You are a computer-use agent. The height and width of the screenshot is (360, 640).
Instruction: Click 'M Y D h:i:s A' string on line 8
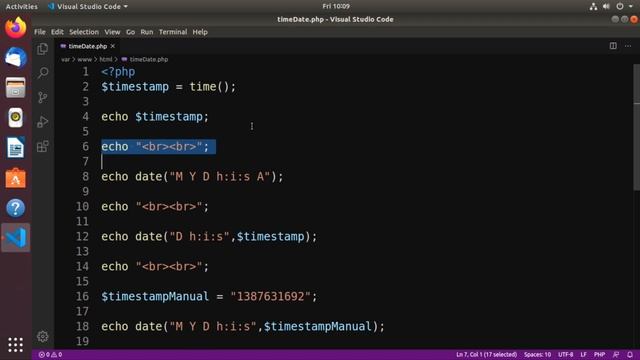pos(220,177)
